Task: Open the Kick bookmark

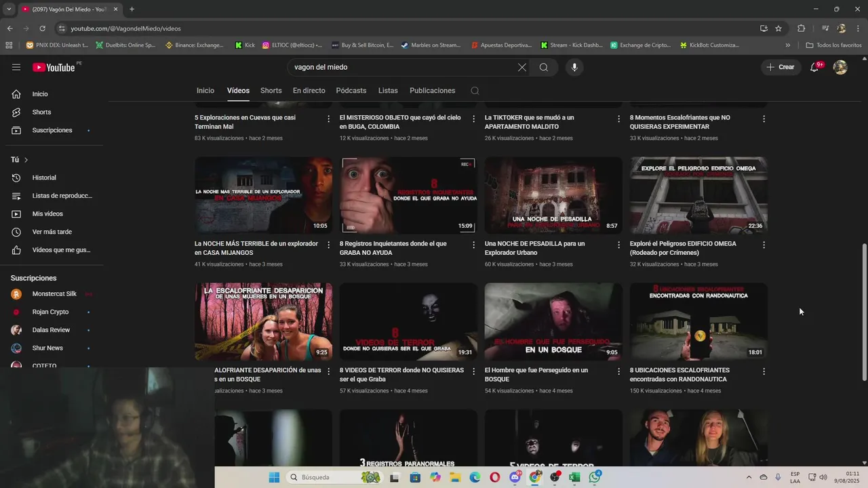Action: (x=245, y=45)
